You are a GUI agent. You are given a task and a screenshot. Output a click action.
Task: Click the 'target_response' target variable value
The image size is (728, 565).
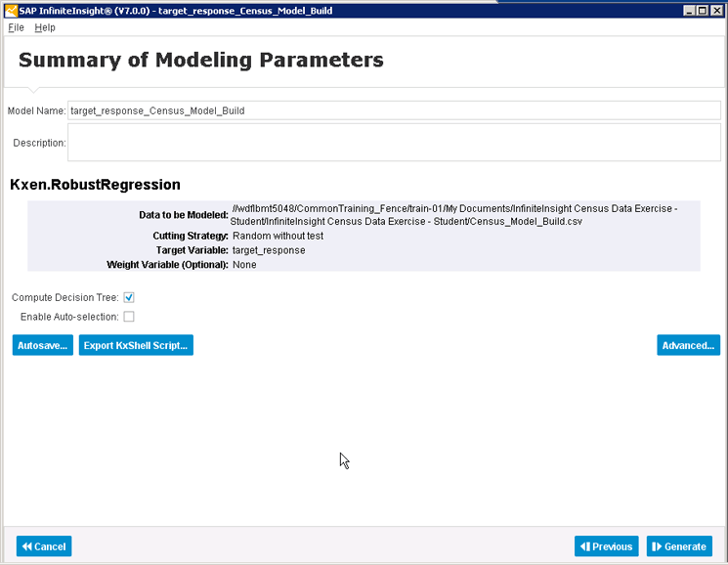pos(269,250)
